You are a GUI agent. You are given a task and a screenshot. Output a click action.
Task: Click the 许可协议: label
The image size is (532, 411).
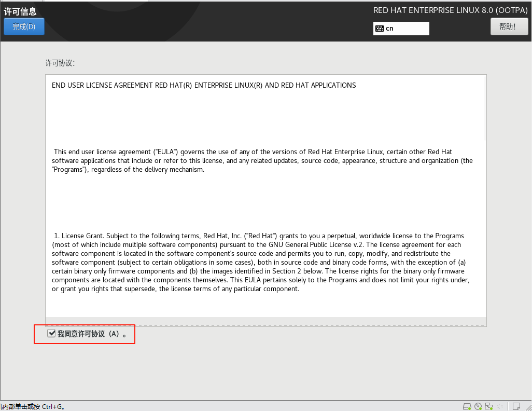[x=60, y=63]
